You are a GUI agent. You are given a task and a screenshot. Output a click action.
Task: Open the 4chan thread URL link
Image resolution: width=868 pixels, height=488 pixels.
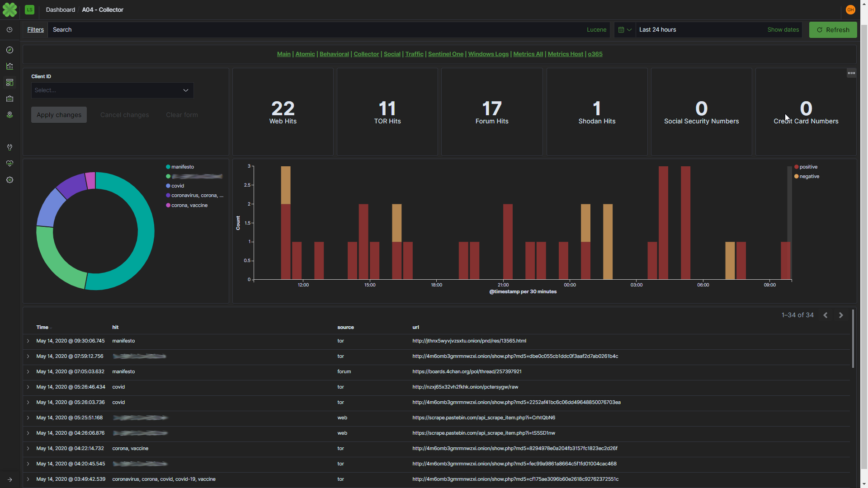[x=467, y=372]
